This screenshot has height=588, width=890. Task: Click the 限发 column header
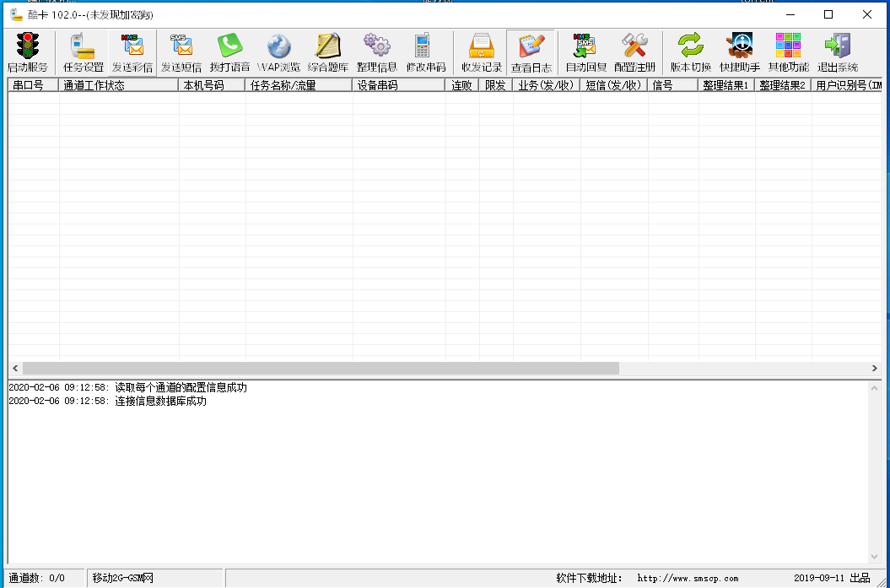(495, 85)
